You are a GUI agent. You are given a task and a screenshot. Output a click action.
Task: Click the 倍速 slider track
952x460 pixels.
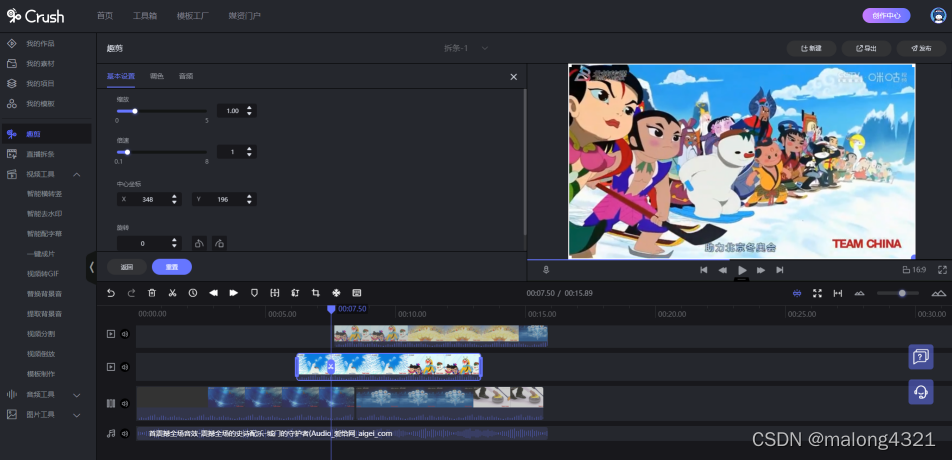click(162, 152)
